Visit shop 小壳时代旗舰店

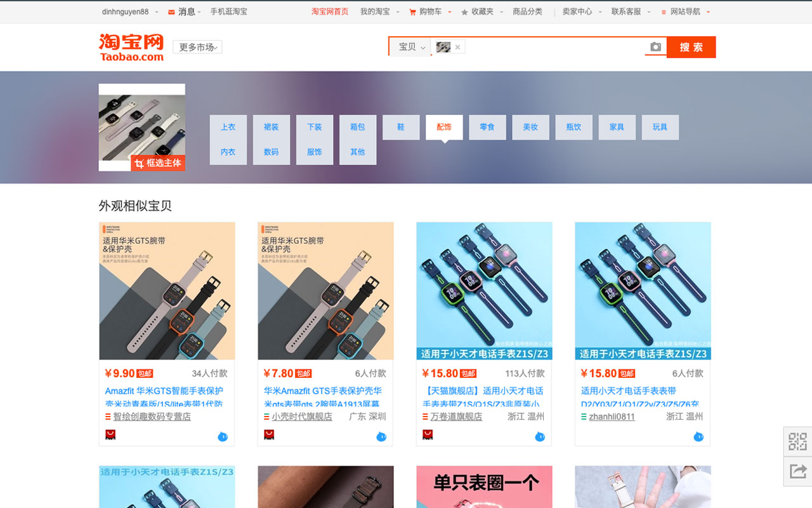tap(302, 417)
